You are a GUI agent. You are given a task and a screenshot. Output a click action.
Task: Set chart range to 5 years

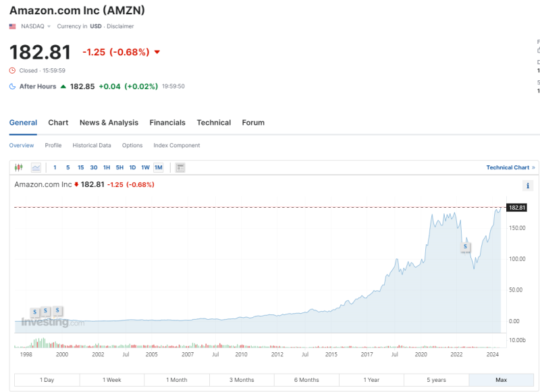(x=436, y=380)
